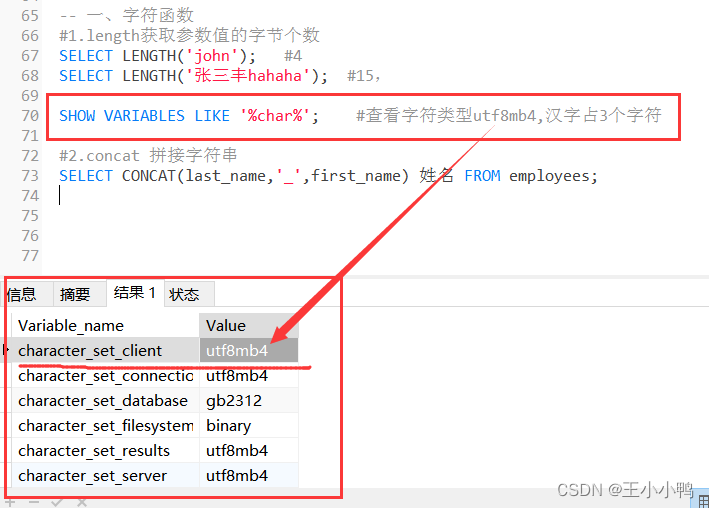Screen dimensions: 709x508
Task: Place cursor on empty line 74
Action: click(x=60, y=195)
